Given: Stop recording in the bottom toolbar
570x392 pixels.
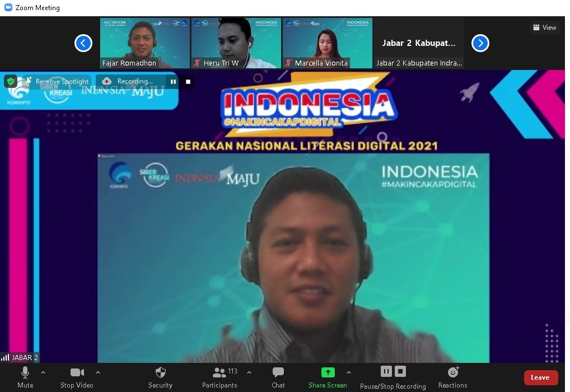Looking at the screenshot, I should pos(400,371).
